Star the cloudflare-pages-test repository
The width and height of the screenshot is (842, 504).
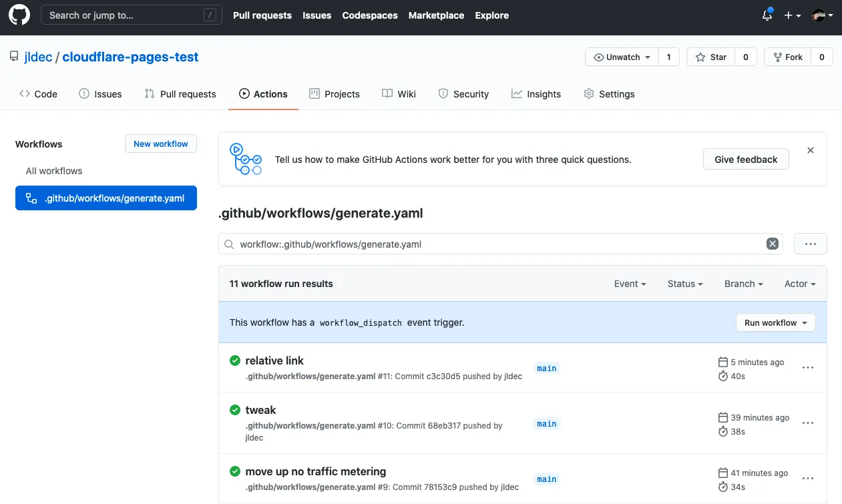point(710,57)
